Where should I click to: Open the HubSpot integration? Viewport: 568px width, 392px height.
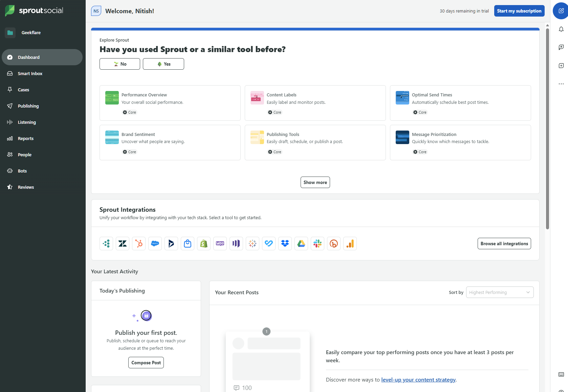[x=139, y=244]
